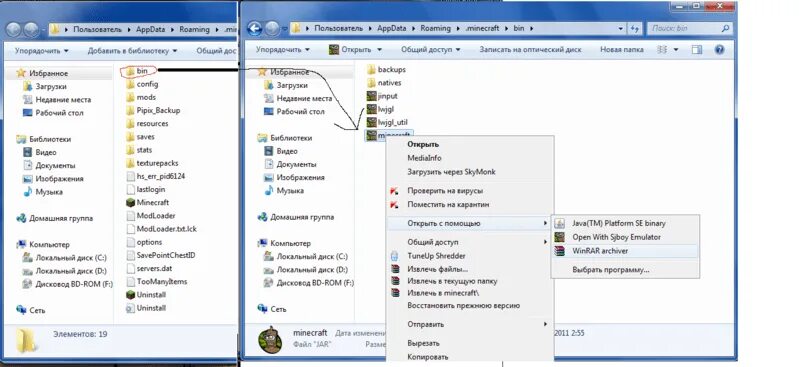Click Kaspersky icon beside Проверить на вирусы
This screenshot has width=800, height=367.
tap(394, 191)
